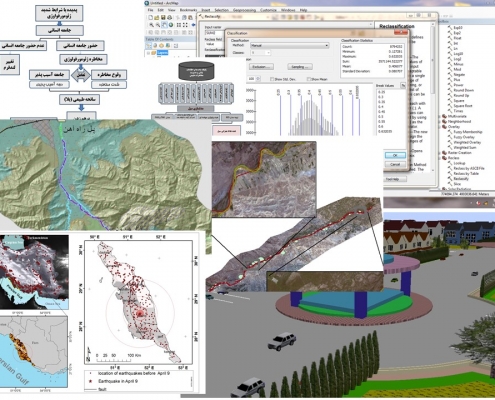The width and height of the screenshot is (495, 400).
Task: Open the Bookmarks menu
Action: (188, 10)
